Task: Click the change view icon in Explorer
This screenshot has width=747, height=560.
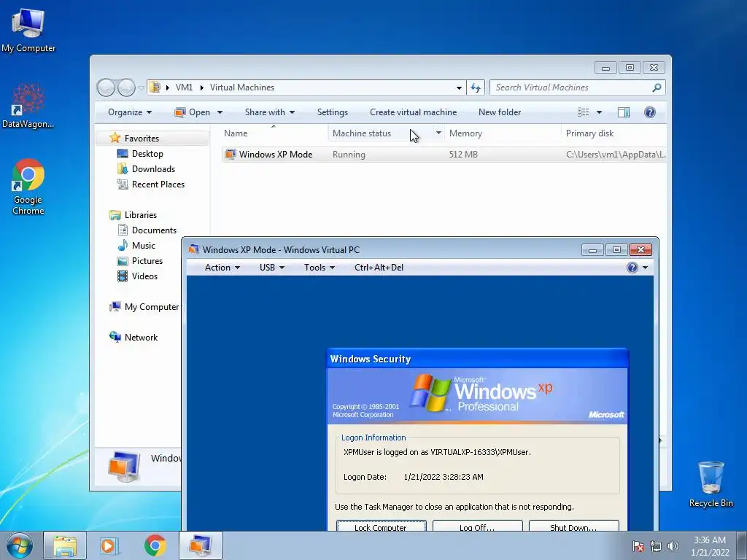Action: [583, 112]
